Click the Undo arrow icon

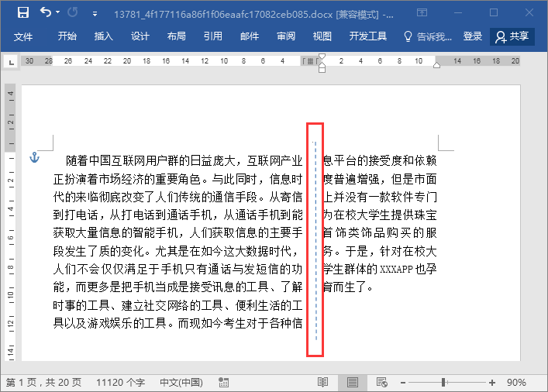46,12
